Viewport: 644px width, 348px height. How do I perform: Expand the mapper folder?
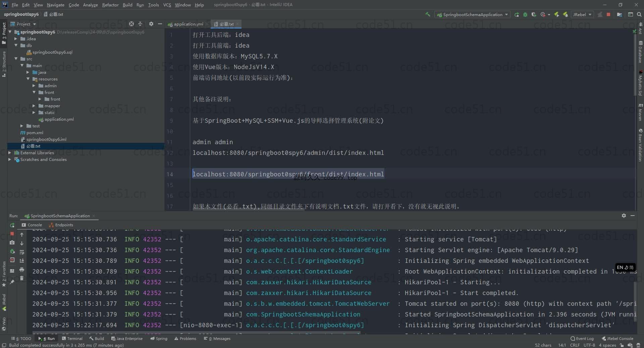click(x=34, y=106)
